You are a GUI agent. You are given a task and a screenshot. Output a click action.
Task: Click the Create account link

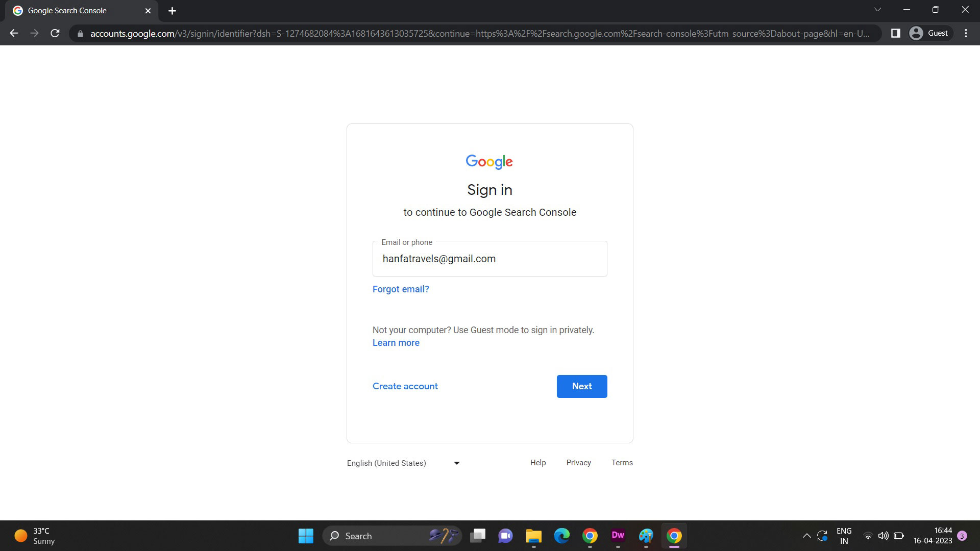[x=405, y=386]
